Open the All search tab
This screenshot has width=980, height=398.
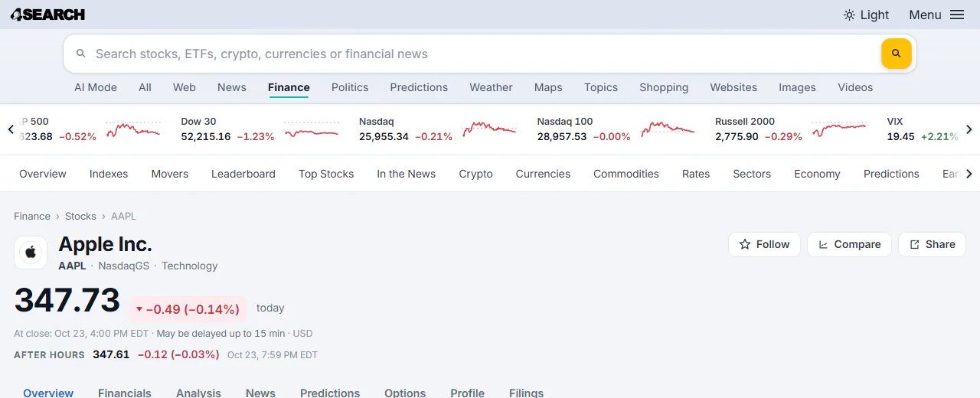click(x=145, y=87)
